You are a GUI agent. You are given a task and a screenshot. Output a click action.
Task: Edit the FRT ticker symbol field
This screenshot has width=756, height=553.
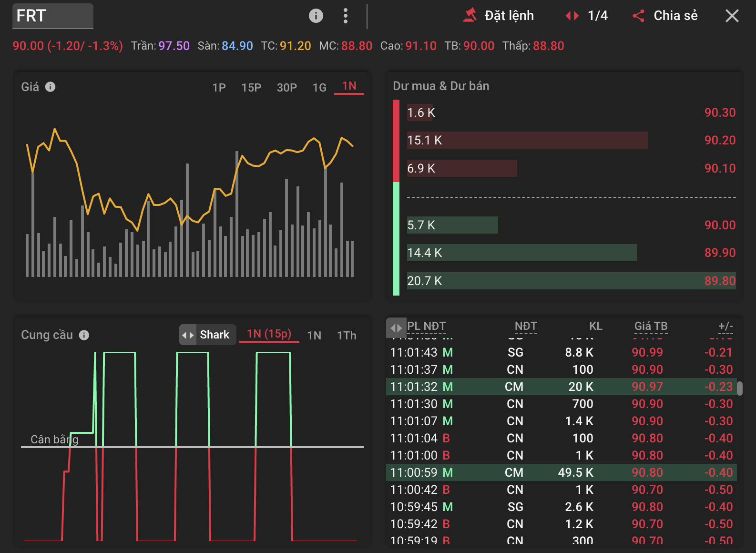(52, 16)
